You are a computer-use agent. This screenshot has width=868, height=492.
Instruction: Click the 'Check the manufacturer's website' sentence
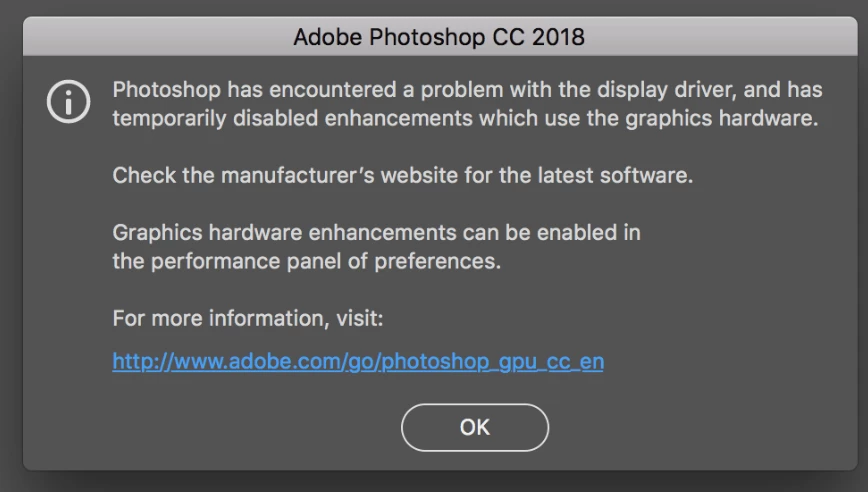pyautogui.click(x=402, y=176)
